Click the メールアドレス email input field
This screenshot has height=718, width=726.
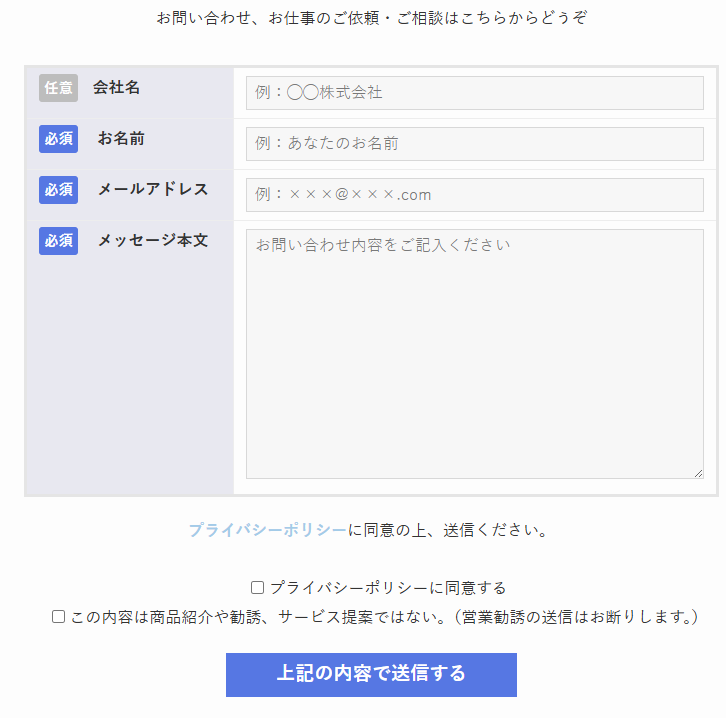pos(474,195)
